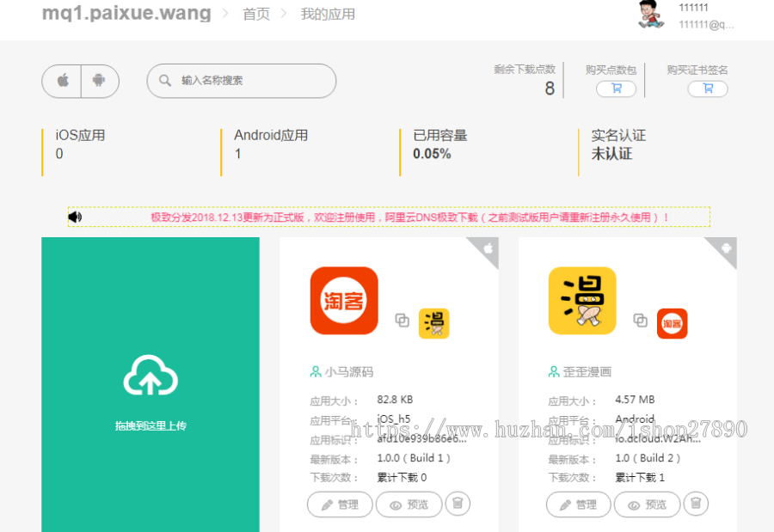Screen dimensions: 774x532
Task: Click the delete trash icon for 歪歪漫画
Action: tap(696, 504)
